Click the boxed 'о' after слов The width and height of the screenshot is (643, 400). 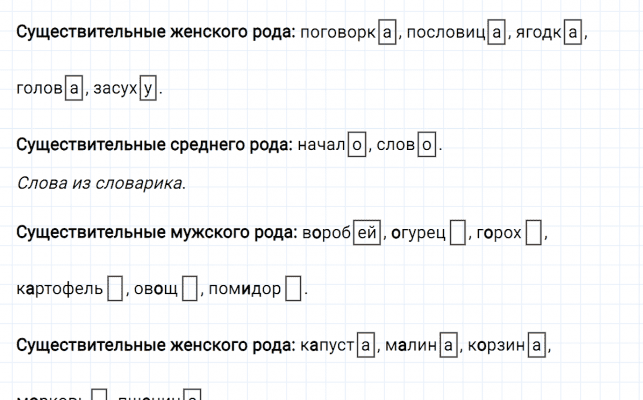point(427,146)
